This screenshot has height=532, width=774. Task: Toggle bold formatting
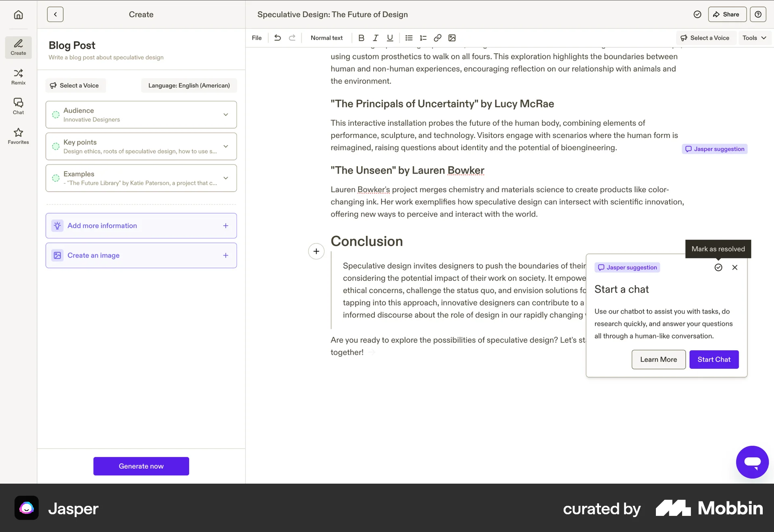[361, 37]
